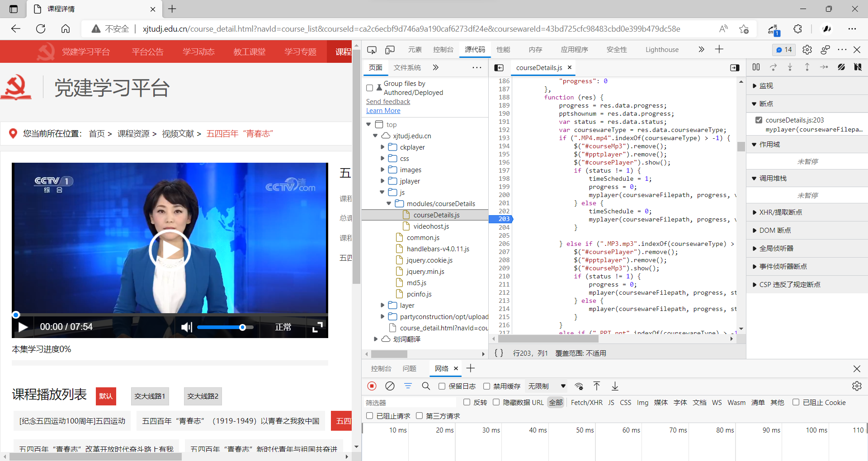Switch to the 控制台 tab in top DevTools bar
868x461 pixels.
point(443,50)
